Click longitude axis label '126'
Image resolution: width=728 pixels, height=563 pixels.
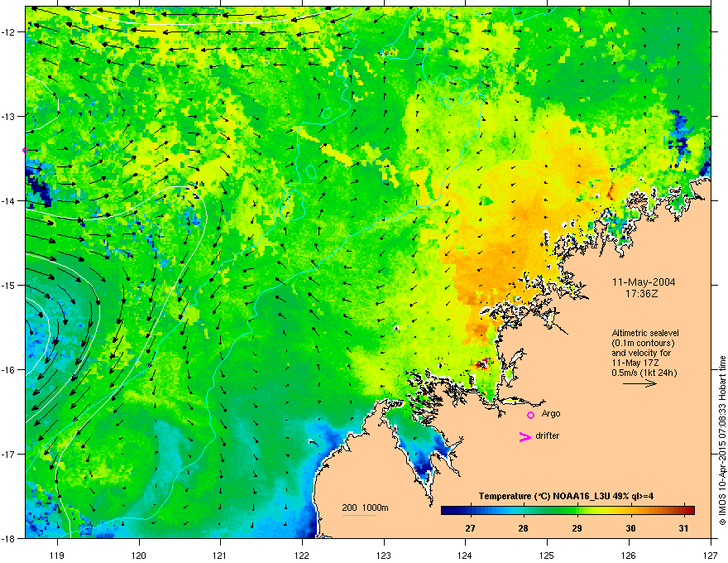click(x=629, y=556)
